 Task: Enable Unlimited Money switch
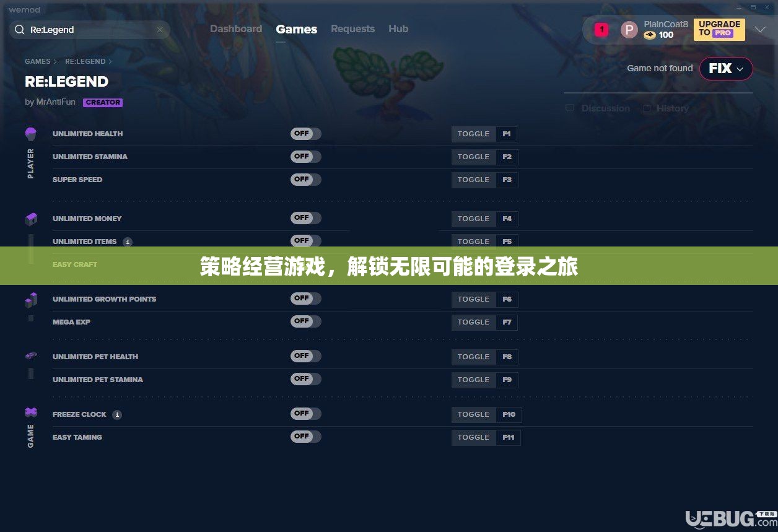(306, 218)
